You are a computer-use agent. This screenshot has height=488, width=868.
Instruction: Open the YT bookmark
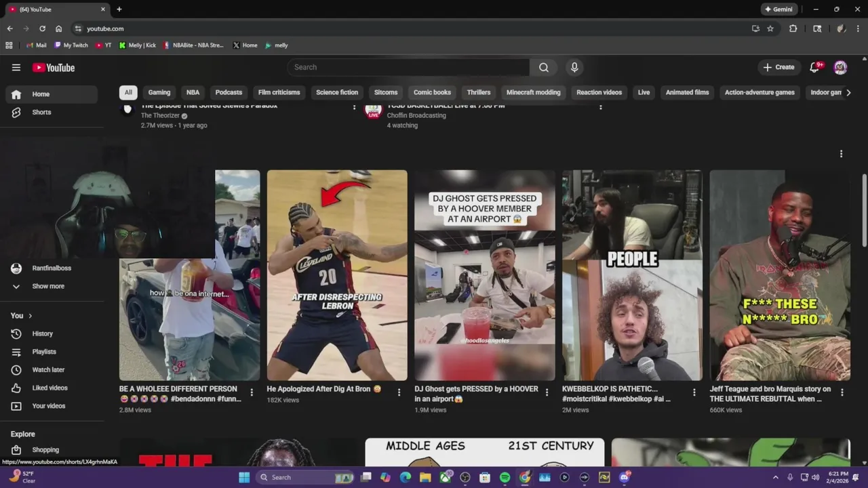click(104, 45)
